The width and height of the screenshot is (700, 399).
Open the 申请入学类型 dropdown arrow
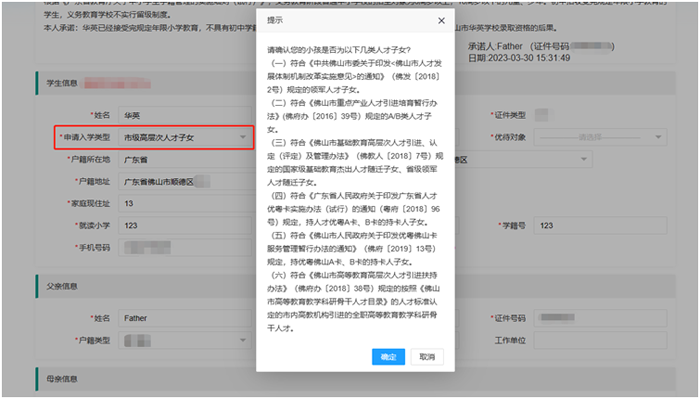click(243, 137)
